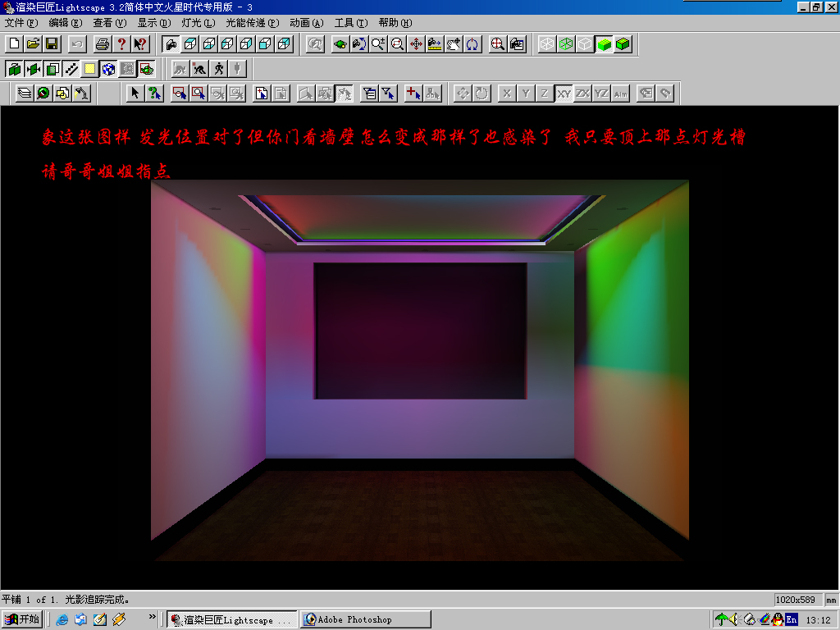The width and height of the screenshot is (840, 630).
Task: Click the Go running figure icon
Action: (x=218, y=69)
